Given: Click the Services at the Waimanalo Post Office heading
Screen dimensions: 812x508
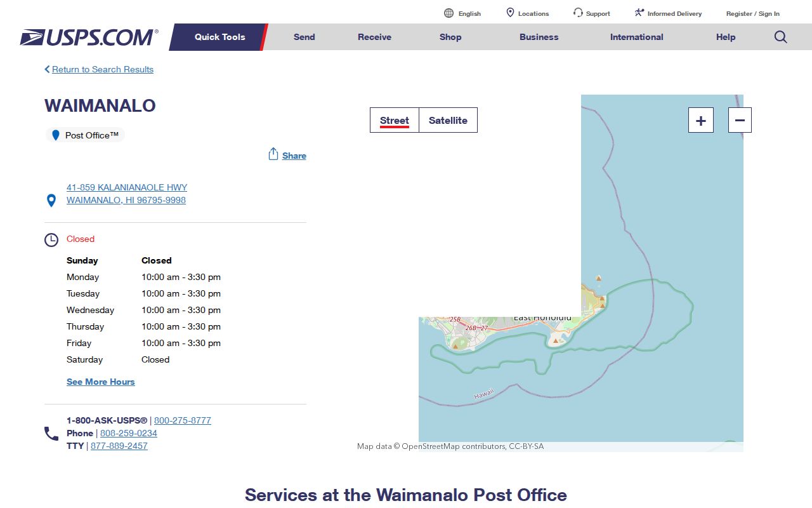Looking at the screenshot, I should click(x=406, y=495).
